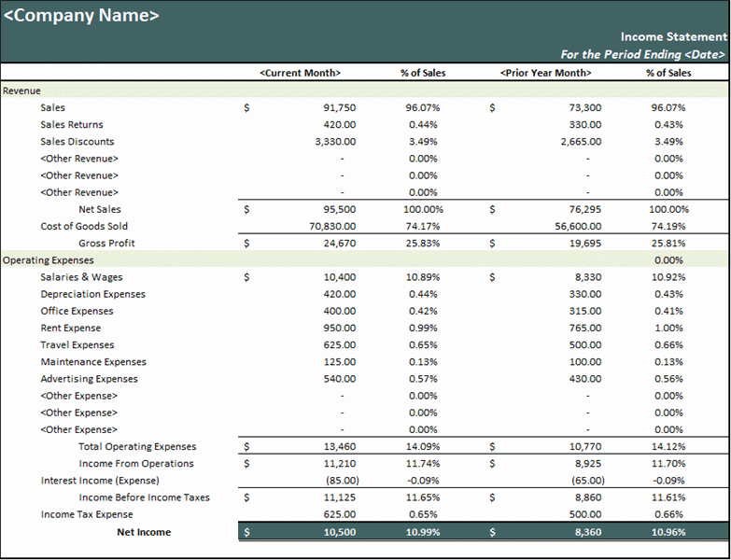Click the <Prior Year Month> column header
Viewport: 731px width, 560px height.
coord(546,73)
